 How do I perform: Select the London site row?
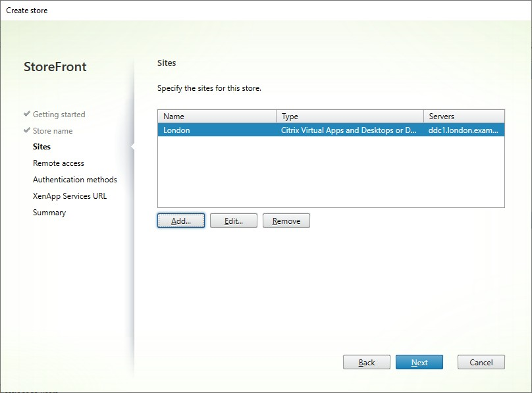[x=263, y=130]
